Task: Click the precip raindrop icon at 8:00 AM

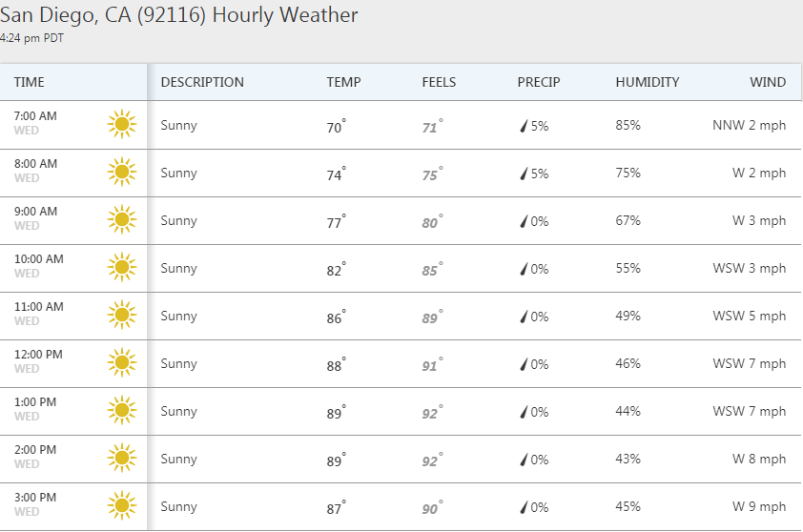Action: (524, 174)
